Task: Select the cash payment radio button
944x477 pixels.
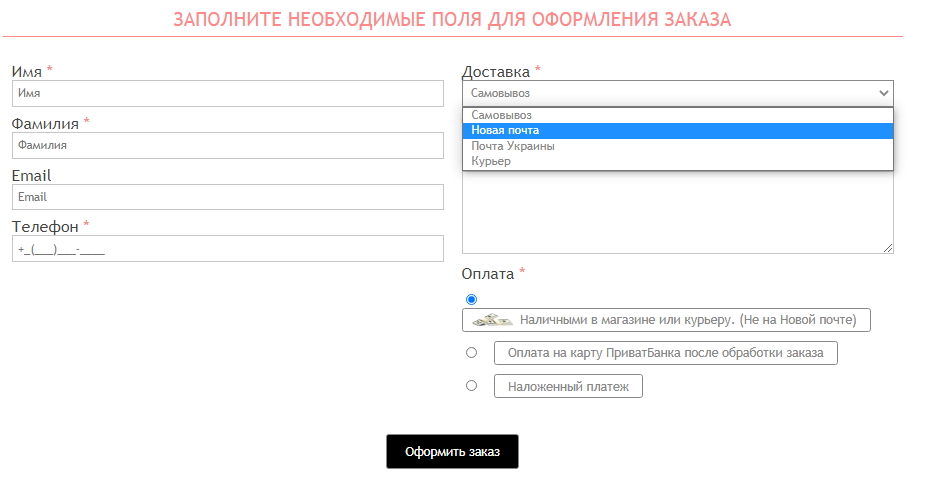Action: pos(471,299)
